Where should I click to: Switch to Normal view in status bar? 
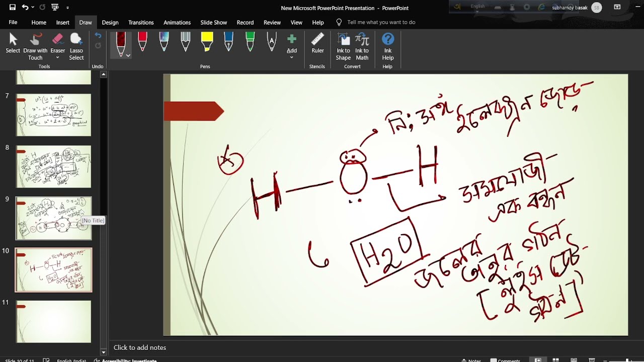[538, 360]
